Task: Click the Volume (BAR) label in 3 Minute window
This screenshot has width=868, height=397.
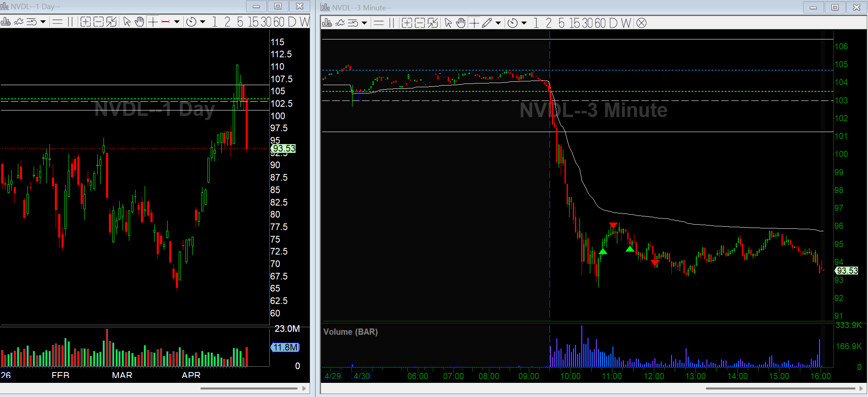Action: coord(350,332)
